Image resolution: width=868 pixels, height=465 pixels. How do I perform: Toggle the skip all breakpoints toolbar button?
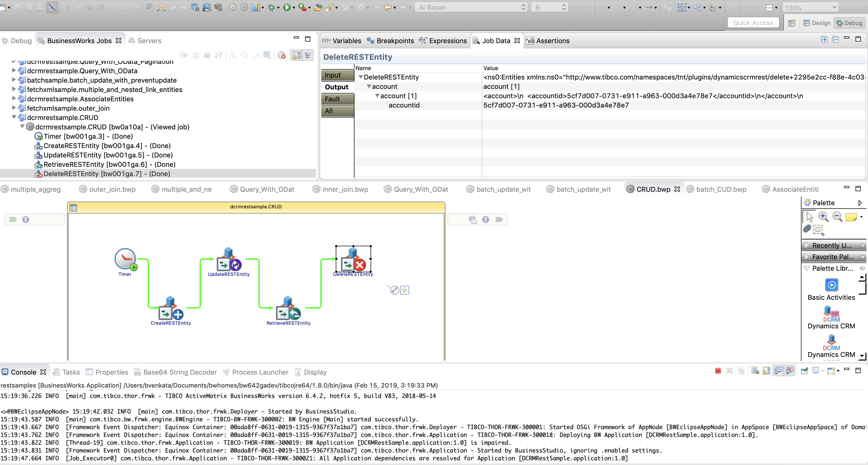(x=52, y=7)
